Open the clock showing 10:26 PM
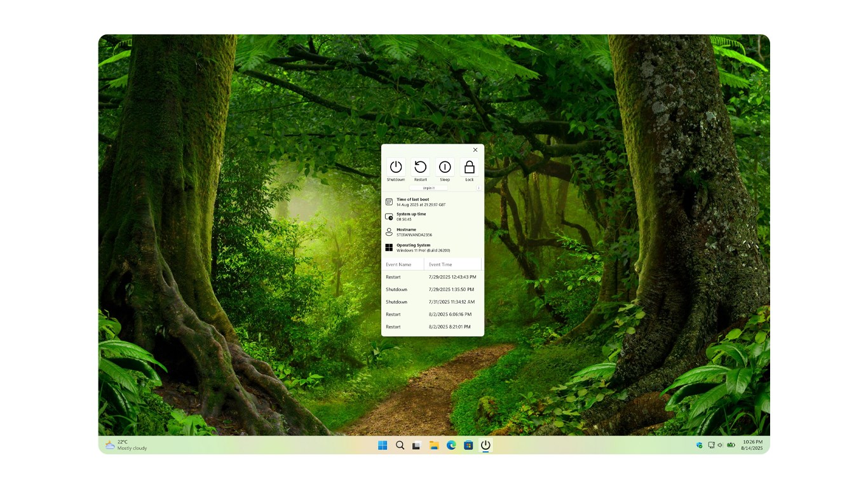Viewport: 868px width, 488px height. [752, 445]
